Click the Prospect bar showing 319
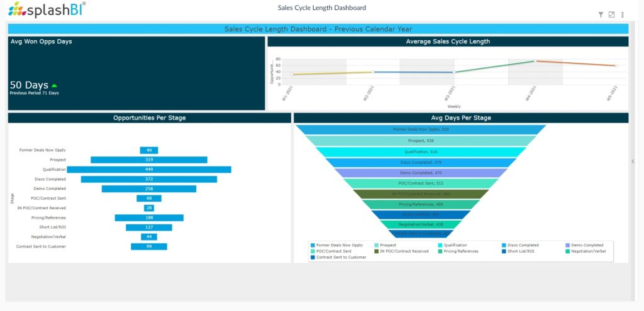 pyautogui.click(x=149, y=160)
